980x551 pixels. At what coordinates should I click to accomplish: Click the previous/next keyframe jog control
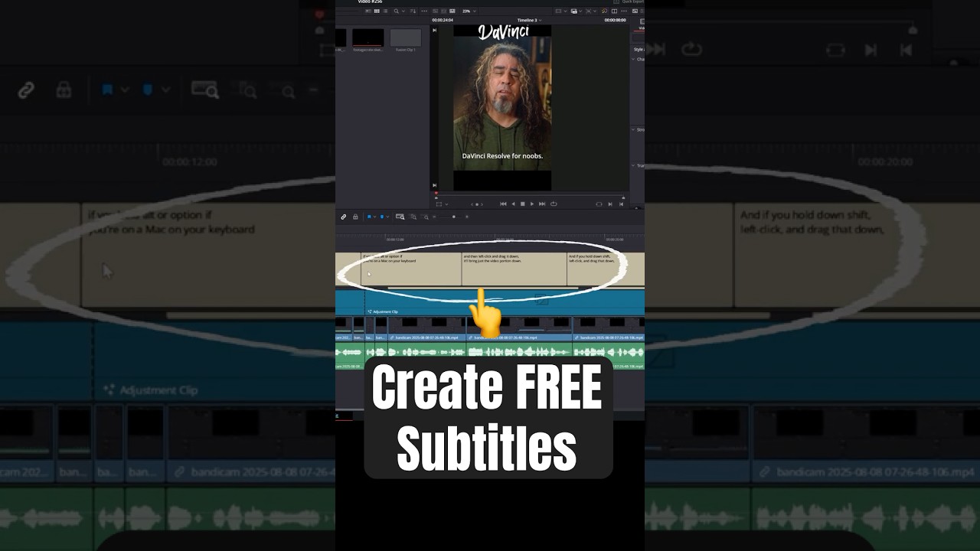click(x=477, y=204)
